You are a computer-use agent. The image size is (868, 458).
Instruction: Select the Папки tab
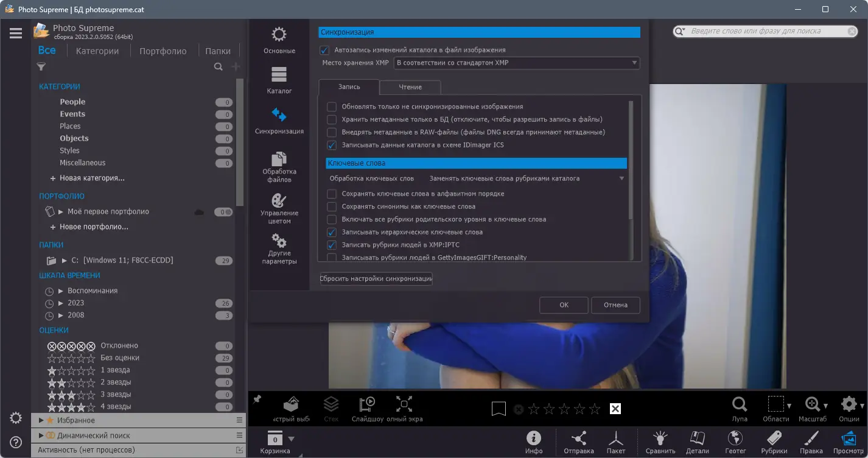pyautogui.click(x=218, y=51)
